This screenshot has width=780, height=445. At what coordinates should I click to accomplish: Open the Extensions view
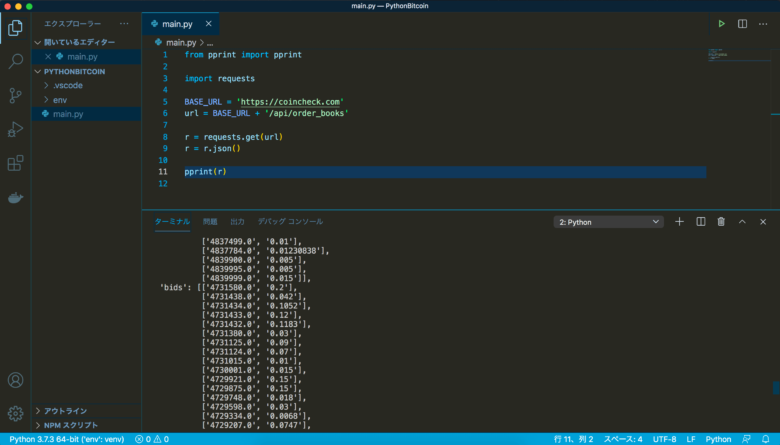(15, 163)
